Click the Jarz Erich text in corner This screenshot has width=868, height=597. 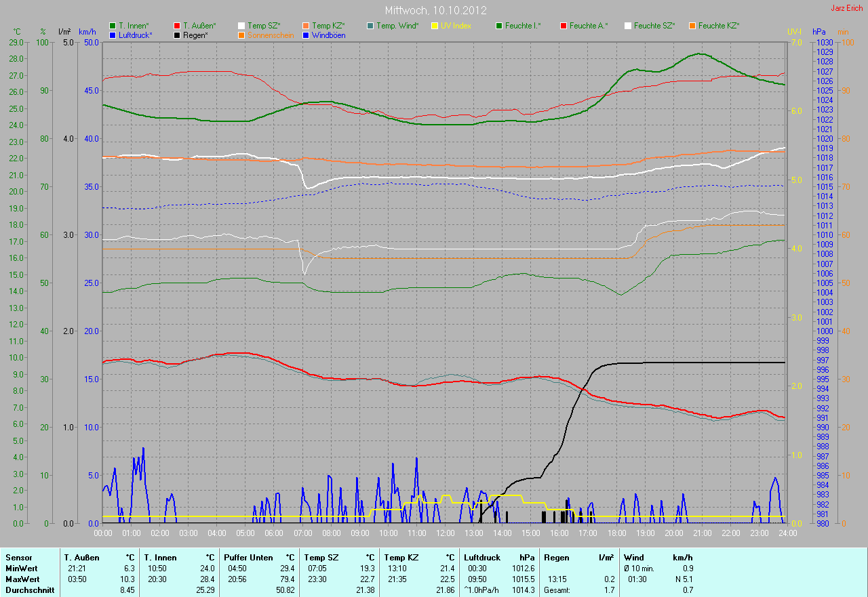tap(847, 8)
